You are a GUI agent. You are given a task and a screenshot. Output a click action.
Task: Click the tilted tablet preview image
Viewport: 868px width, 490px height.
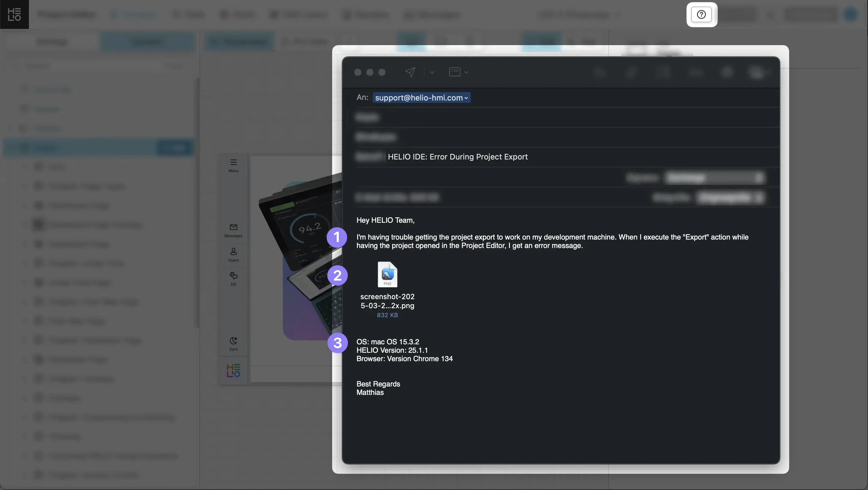300,236
